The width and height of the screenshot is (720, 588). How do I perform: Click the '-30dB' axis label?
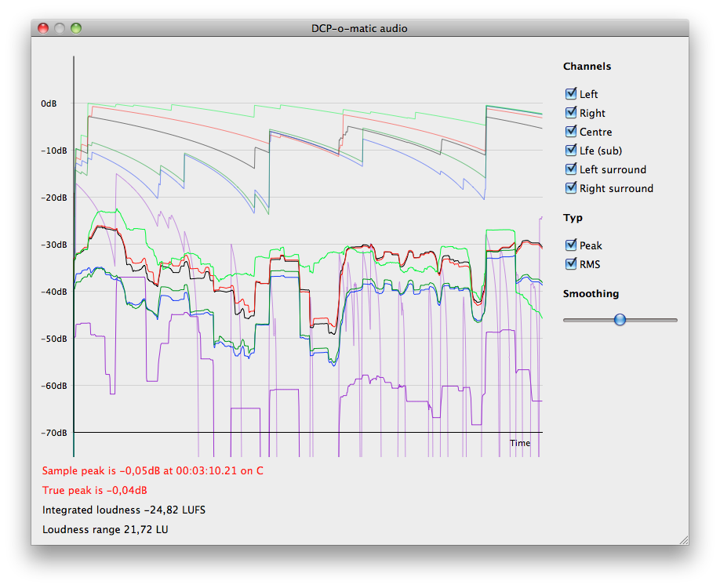click(x=53, y=245)
